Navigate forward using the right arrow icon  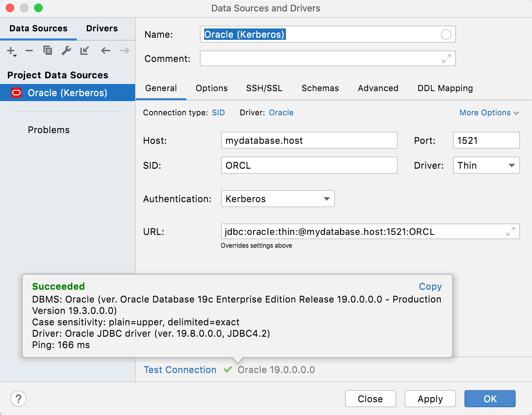(x=124, y=51)
